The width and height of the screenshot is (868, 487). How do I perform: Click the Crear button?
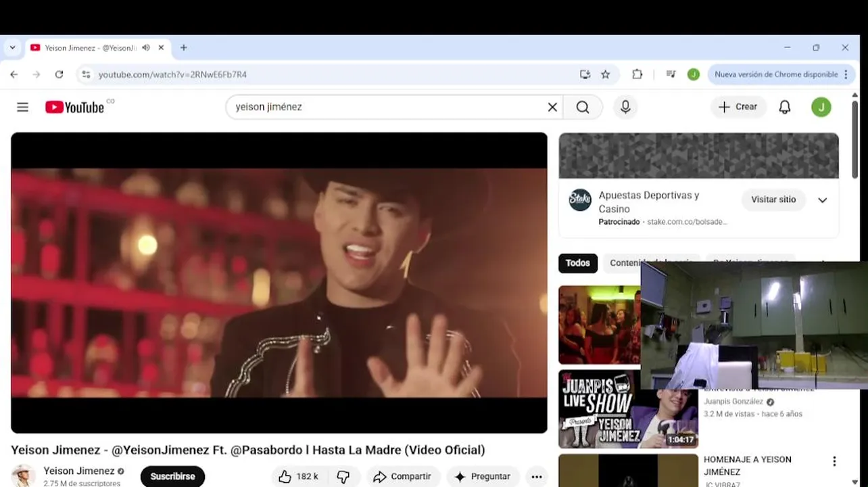click(738, 107)
